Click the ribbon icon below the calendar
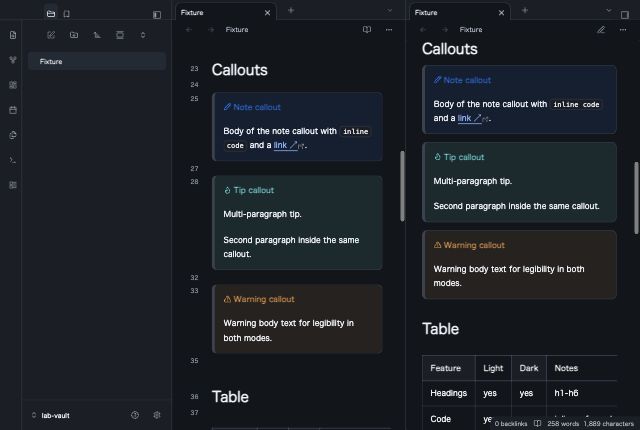 [x=13, y=135]
